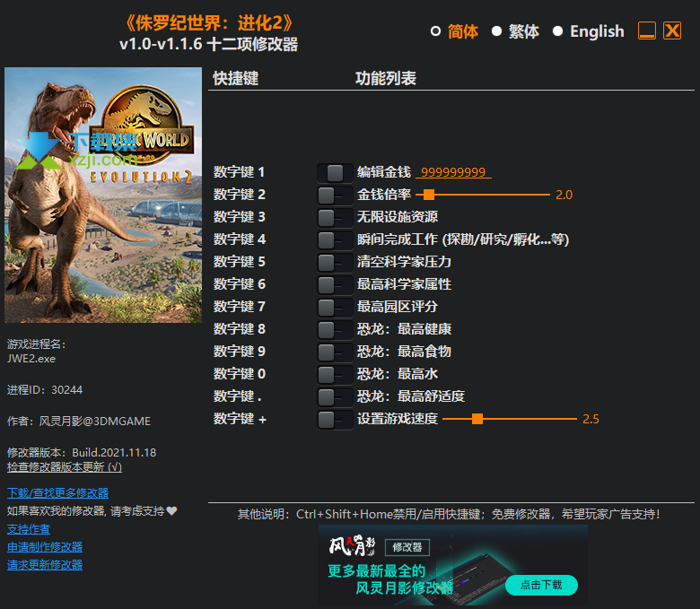Toggle the 金钱倍率 switch
The height and width of the screenshot is (609, 700).
335,195
